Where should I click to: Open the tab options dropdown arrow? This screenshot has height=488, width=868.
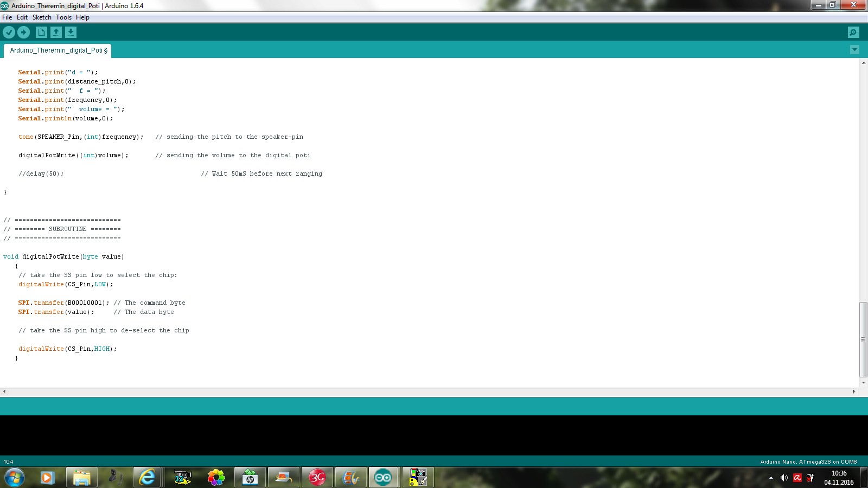tap(854, 50)
